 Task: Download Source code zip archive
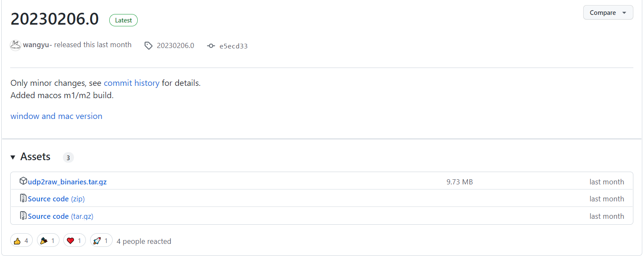(56, 199)
